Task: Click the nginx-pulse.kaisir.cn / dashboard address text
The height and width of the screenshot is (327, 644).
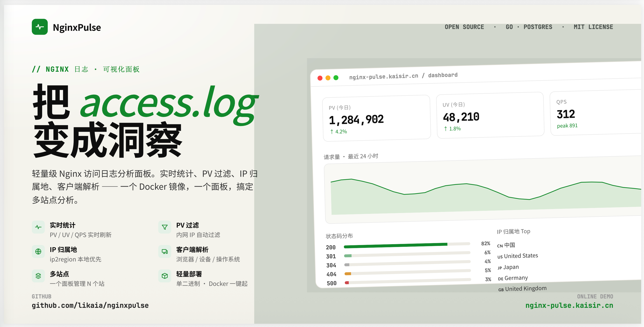Action: point(403,76)
